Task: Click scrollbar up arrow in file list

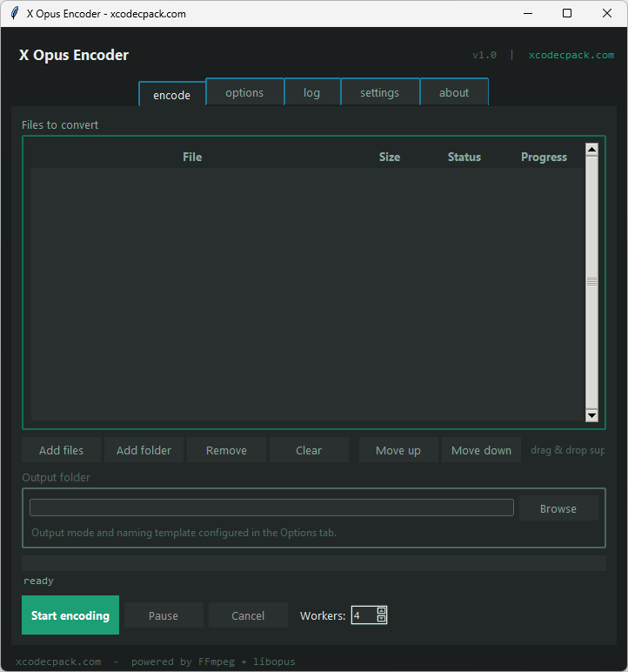Action: (x=592, y=150)
